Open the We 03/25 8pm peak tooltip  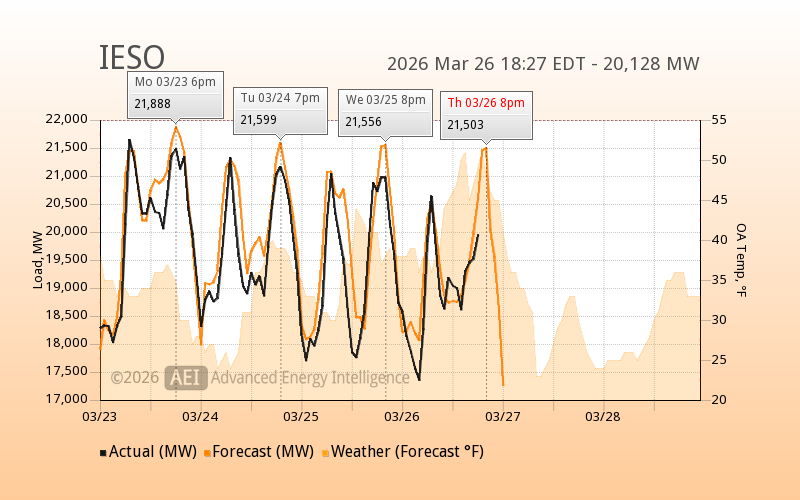pos(385,111)
